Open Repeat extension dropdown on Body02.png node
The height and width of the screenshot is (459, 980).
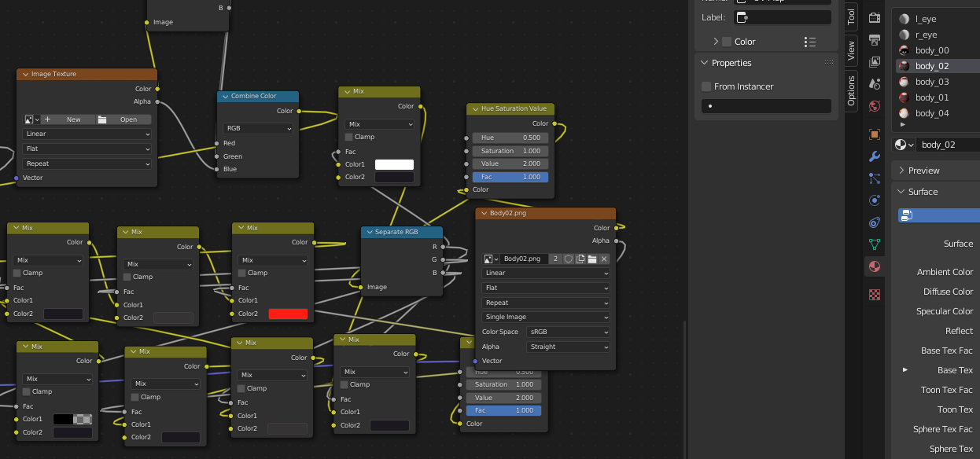point(547,303)
